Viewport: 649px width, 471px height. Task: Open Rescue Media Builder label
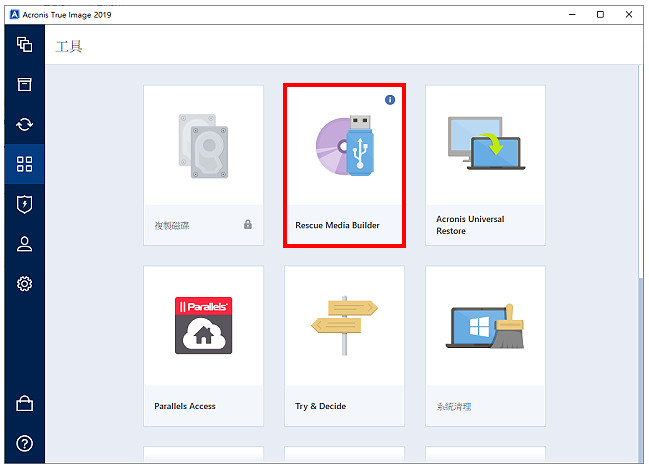337,225
